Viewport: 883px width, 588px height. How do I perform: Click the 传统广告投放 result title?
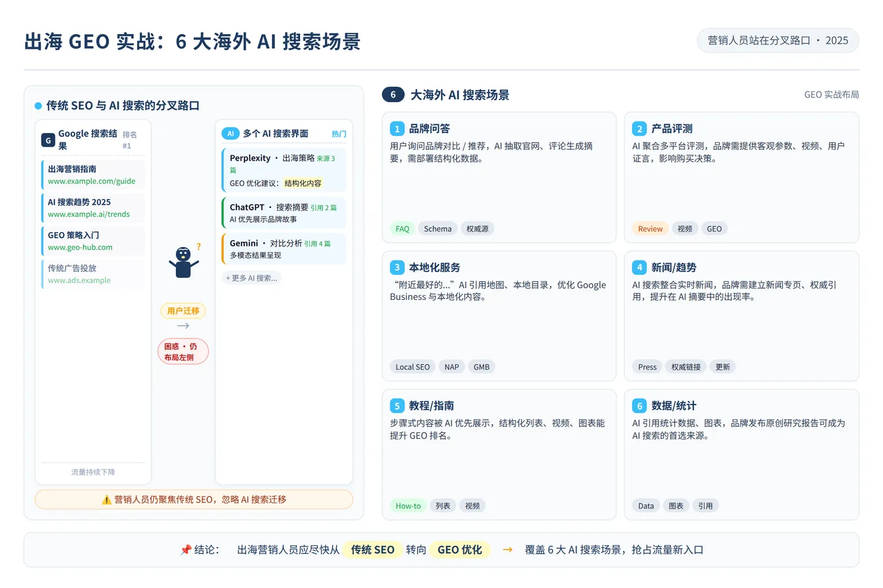pyautogui.click(x=73, y=268)
